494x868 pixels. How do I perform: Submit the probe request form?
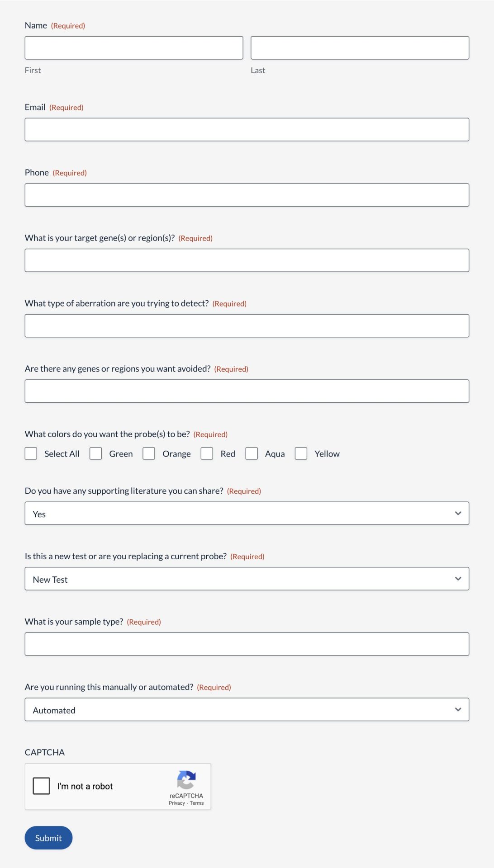(x=48, y=838)
